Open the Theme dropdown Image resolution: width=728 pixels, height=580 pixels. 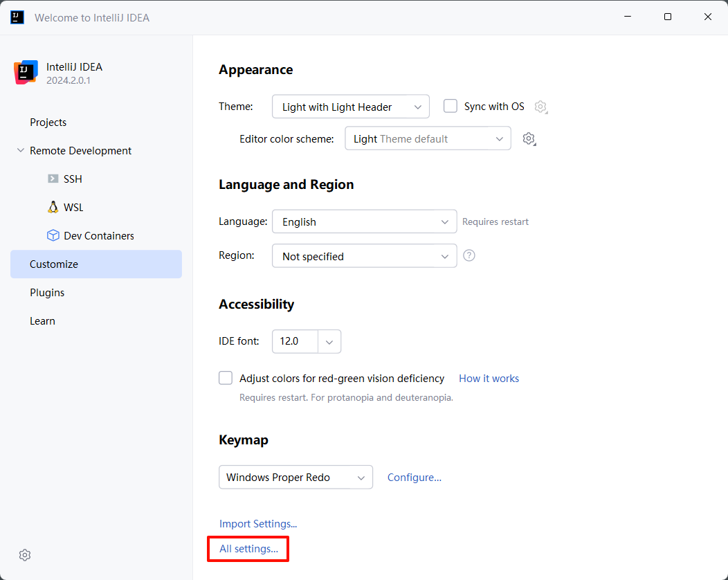[351, 107]
